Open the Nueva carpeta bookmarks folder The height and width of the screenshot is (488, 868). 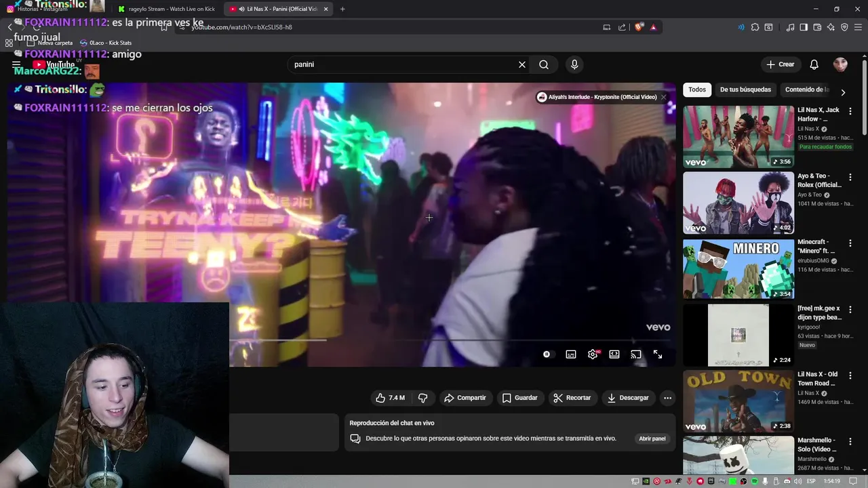tap(50, 43)
